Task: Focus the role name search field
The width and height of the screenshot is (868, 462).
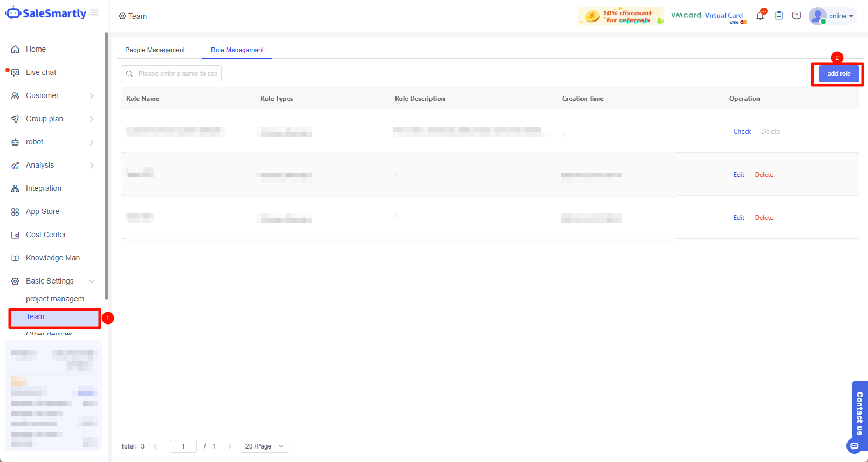Action: click(x=177, y=74)
